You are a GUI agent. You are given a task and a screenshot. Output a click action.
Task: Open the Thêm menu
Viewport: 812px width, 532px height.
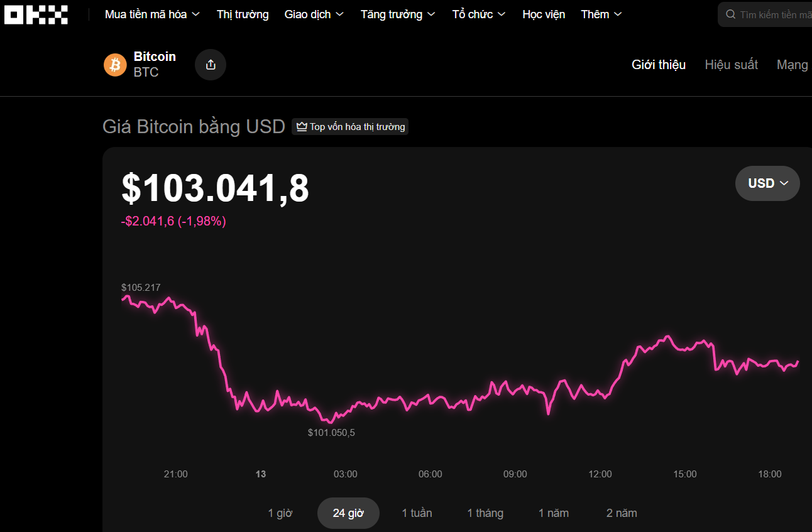click(600, 14)
